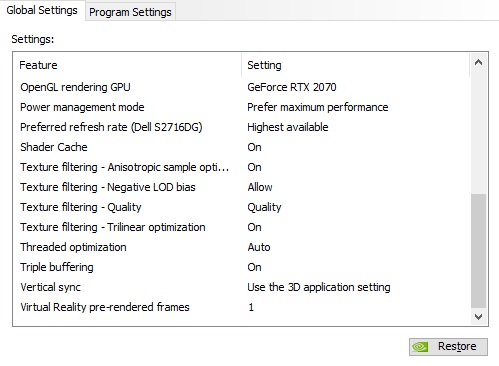Screen dimensions: 499x366
Task: Select the Threaded optimization feature
Action: tap(73, 247)
